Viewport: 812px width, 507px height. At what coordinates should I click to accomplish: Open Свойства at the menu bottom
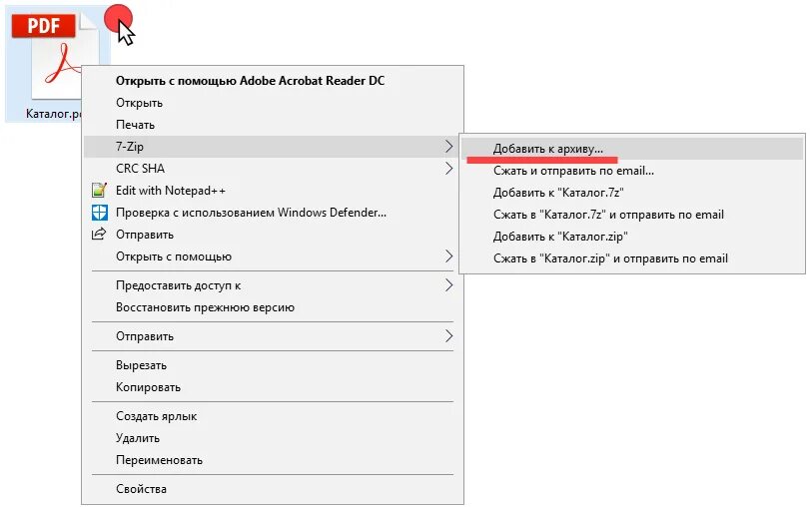click(x=141, y=489)
